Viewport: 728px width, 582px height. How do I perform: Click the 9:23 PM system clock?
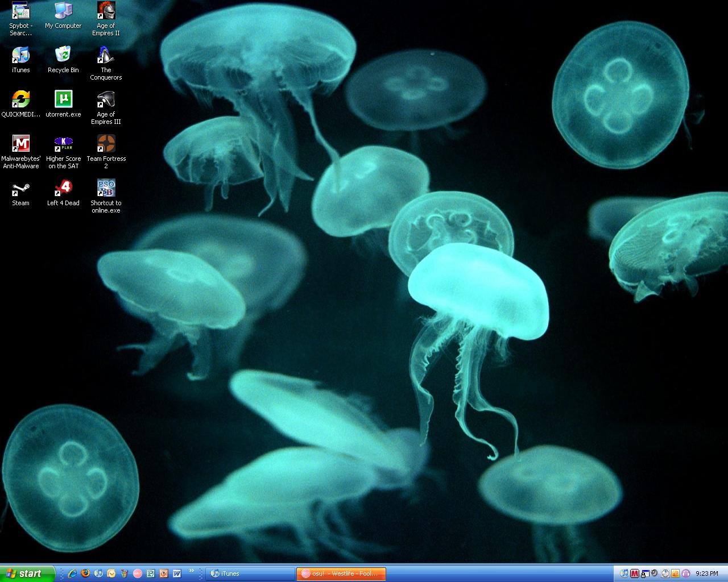point(707,573)
